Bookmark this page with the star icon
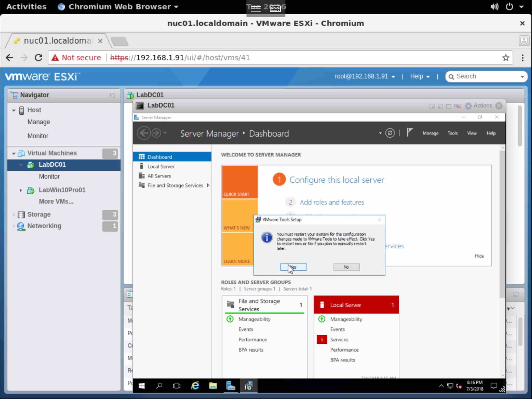The height and width of the screenshot is (399, 532). tap(506, 58)
